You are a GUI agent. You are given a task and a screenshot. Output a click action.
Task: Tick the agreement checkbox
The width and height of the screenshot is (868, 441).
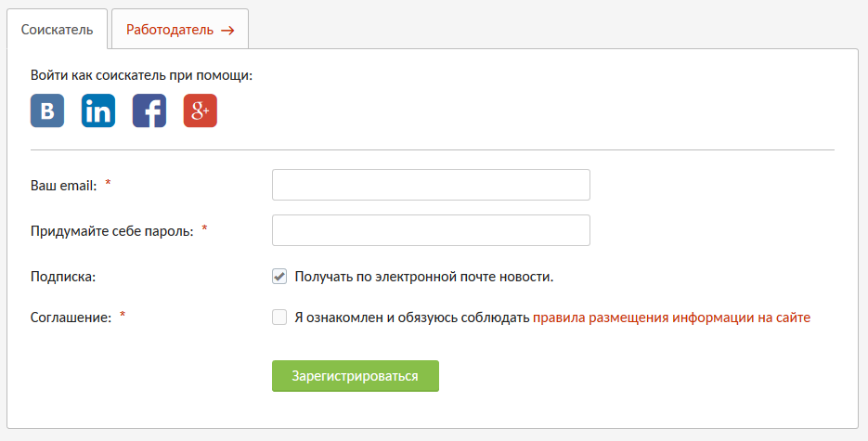click(279, 318)
